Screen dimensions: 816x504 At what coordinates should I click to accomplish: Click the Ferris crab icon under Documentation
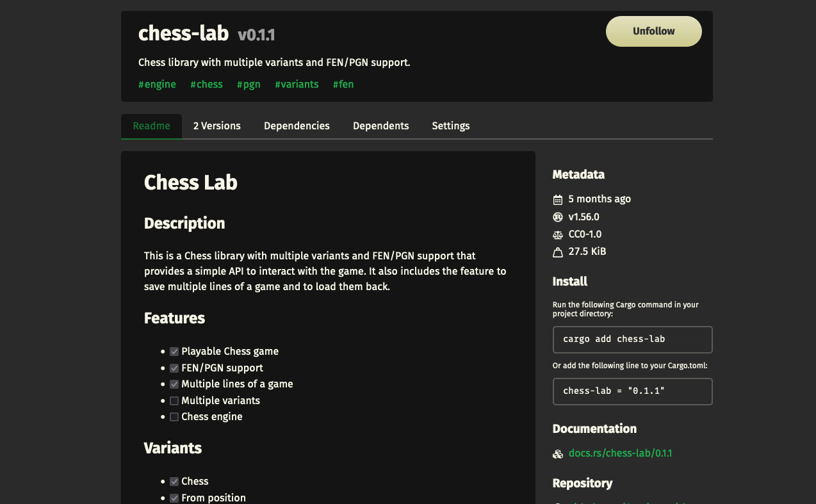click(x=557, y=453)
